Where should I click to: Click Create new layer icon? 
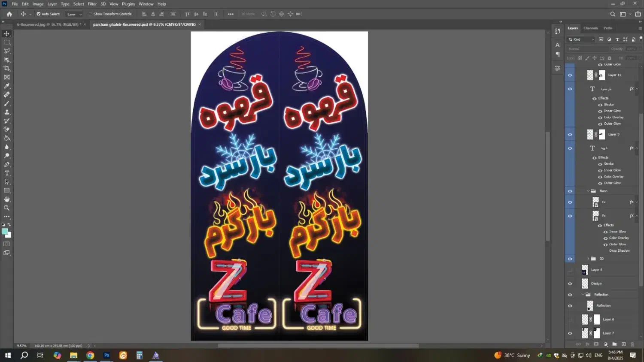[624, 344]
